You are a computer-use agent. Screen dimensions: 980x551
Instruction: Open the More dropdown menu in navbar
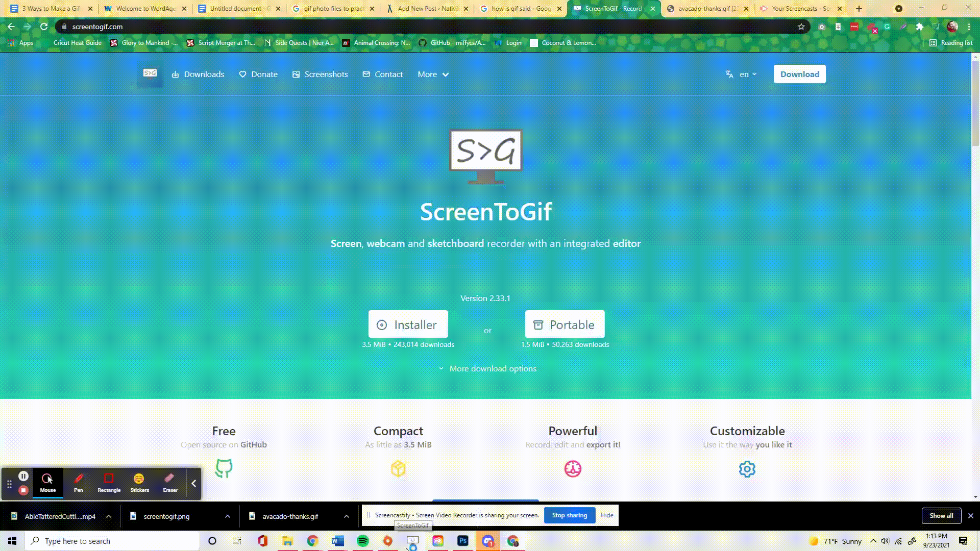pyautogui.click(x=433, y=74)
